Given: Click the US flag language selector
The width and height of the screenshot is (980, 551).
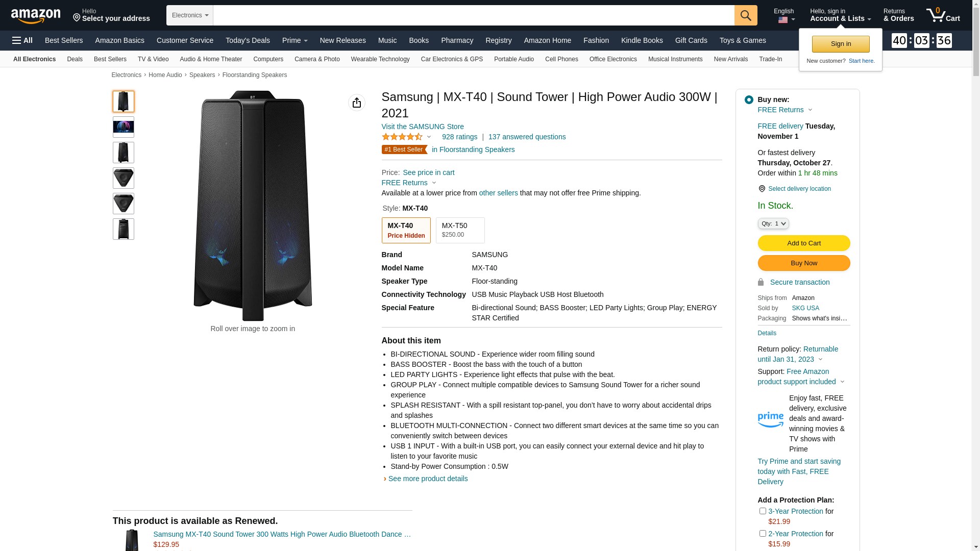Looking at the screenshot, I should [783, 20].
